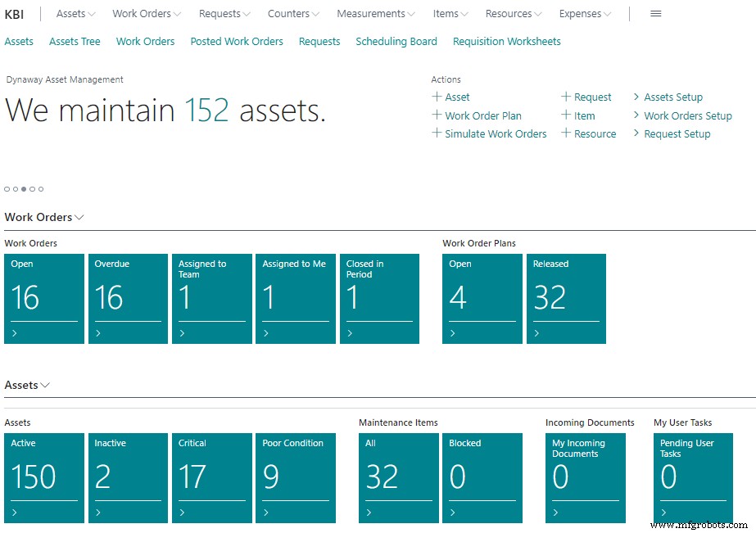Expand the Work Orders section heading chevron
This screenshot has width=756, height=533.
(78, 217)
